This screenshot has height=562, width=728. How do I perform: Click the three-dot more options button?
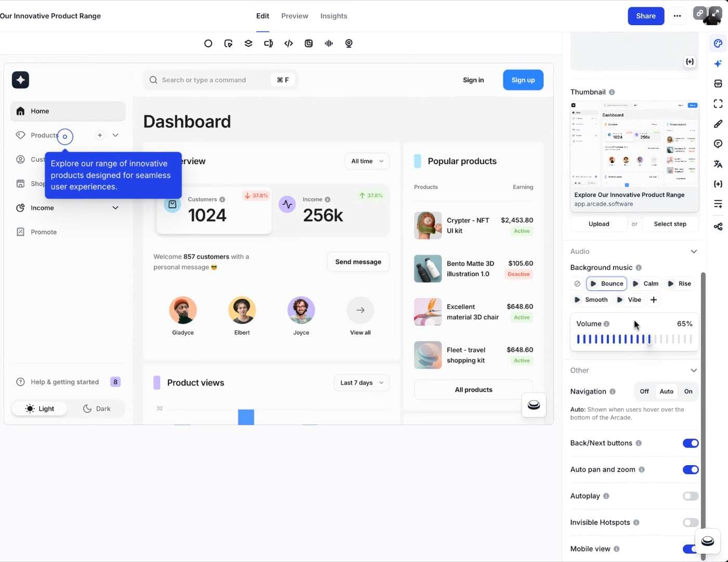point(677,16)
